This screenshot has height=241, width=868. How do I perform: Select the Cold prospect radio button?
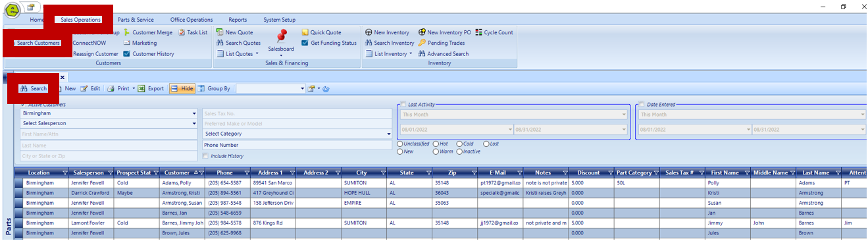click(459, 144)
